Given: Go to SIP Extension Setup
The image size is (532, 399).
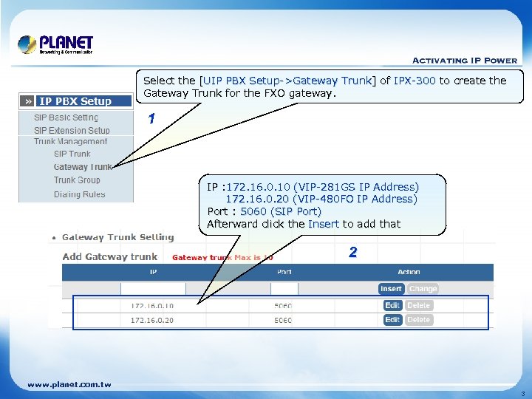Looking at the screenshot, I should pyautogui.click(x=72, y=130).
